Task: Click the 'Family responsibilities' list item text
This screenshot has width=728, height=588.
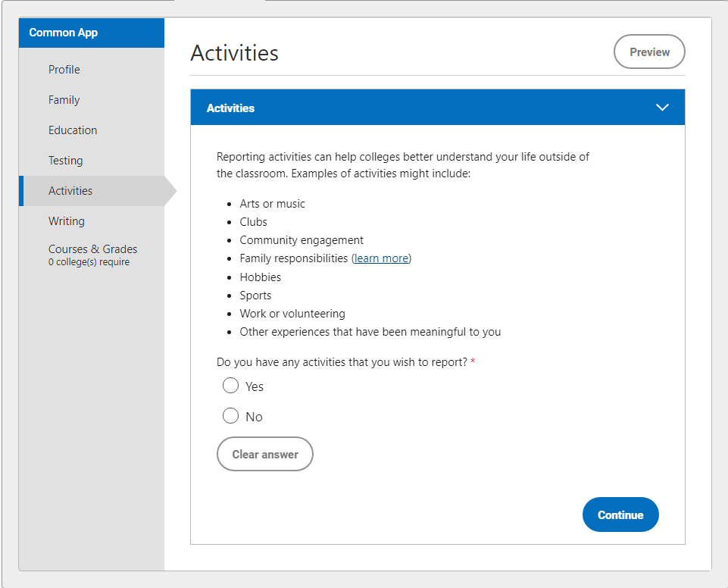Action: point(294,258)
